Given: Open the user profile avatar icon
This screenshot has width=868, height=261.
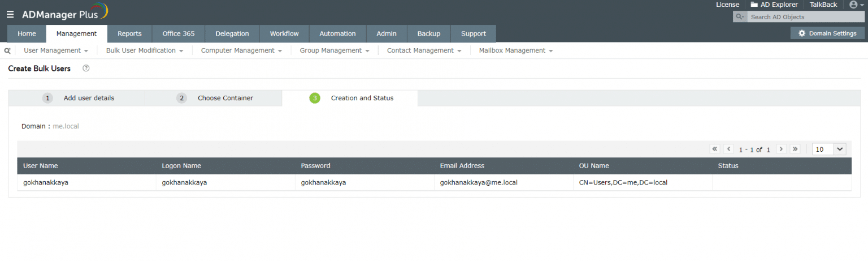Looking at the screenshot, I should [853, 5].
